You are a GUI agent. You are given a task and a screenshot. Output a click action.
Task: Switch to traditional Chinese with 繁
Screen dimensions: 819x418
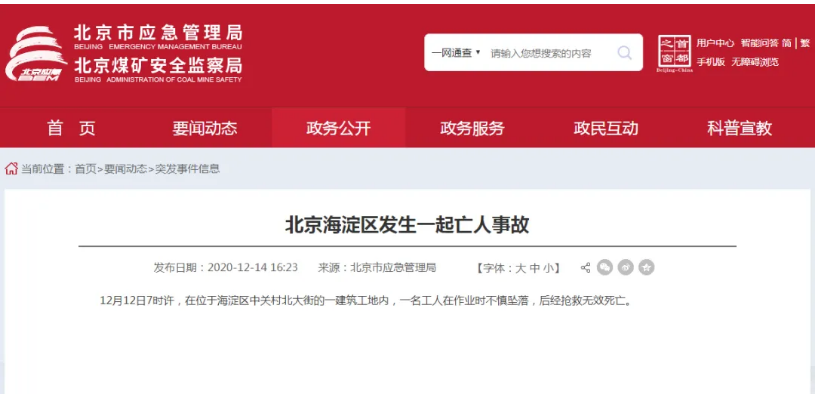tap(805, 43)
